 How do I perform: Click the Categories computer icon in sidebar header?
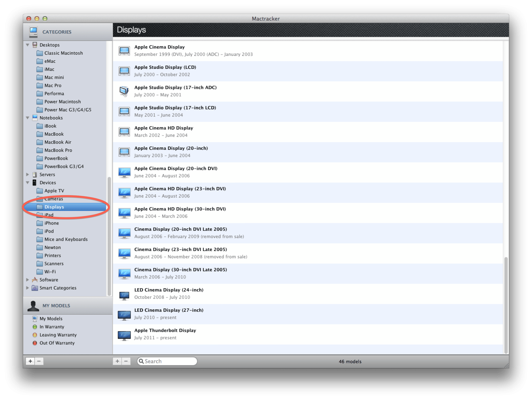click(33, 32)
